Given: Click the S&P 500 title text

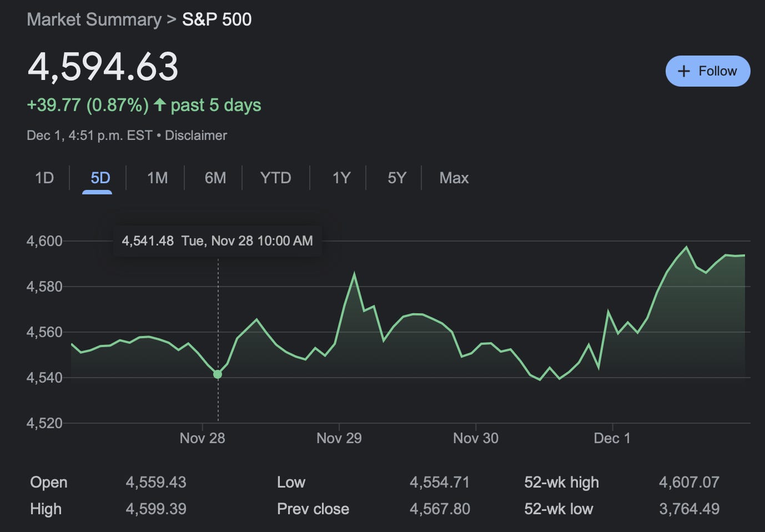Looking at the screenshot, I should pyautogui.click(x=217, y=19).
